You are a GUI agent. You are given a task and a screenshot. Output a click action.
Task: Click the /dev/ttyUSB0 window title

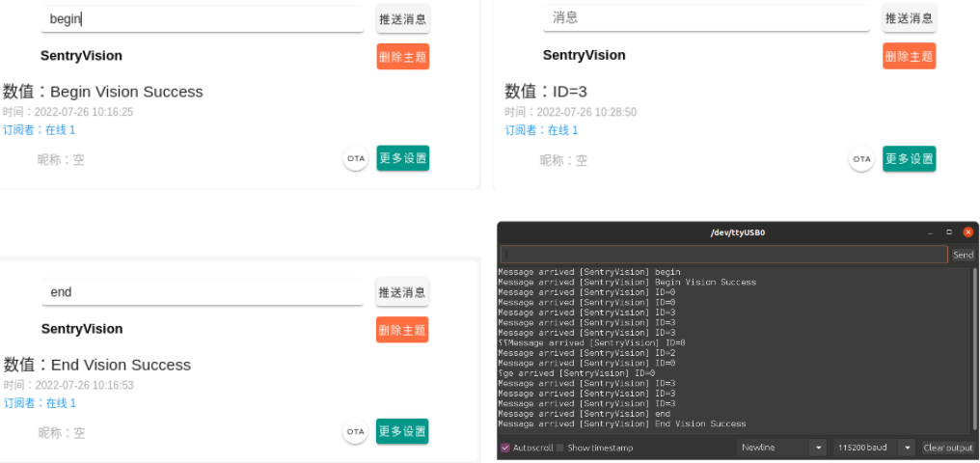point(738,232)
